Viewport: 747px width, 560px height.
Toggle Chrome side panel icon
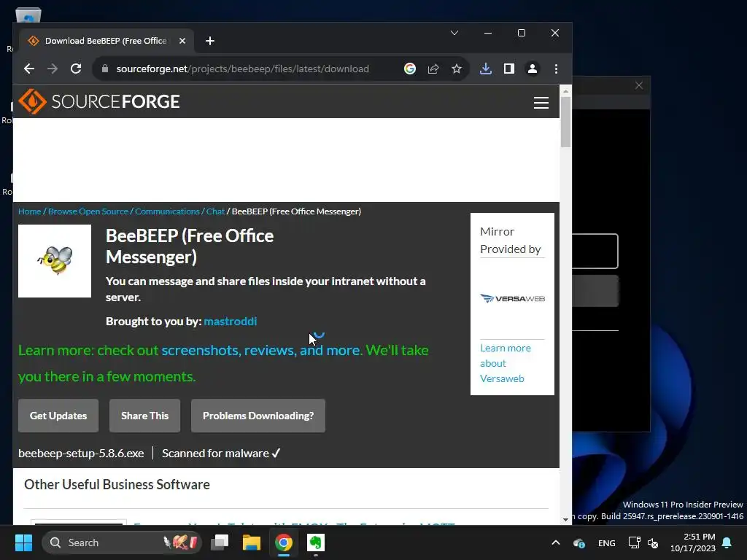pyautogui.click(x=508, y=69)
